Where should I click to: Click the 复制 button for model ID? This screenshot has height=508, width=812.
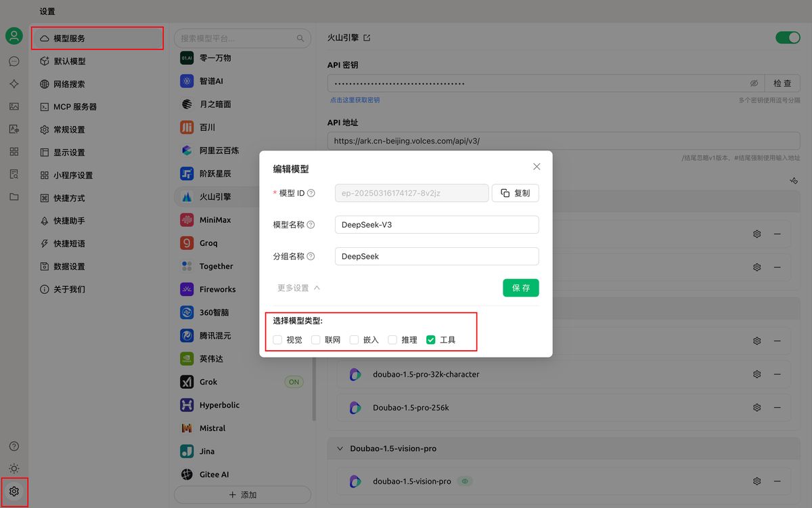[515, 193]
